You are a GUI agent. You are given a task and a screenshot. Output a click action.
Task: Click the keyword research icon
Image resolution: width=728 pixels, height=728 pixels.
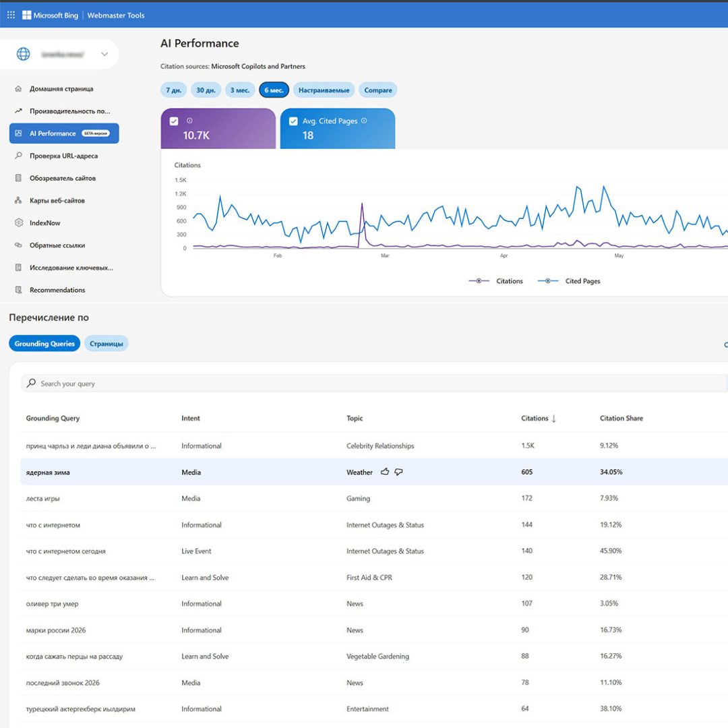click(x=18, y=268)
